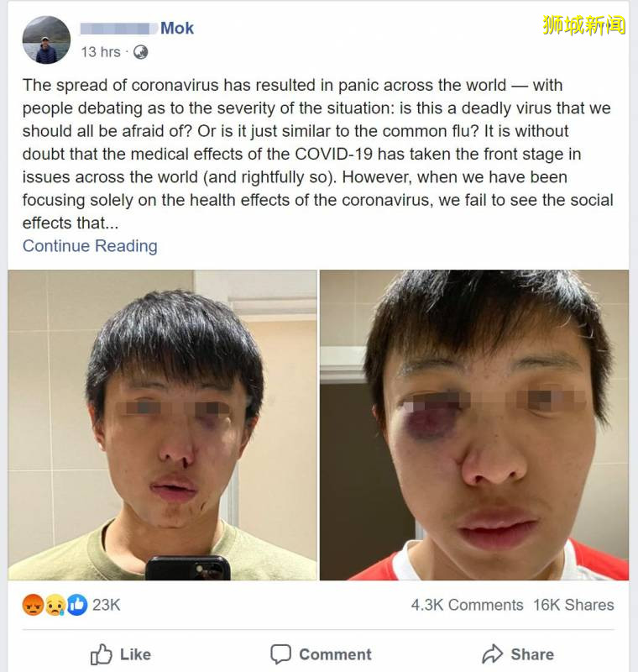The width and height of the screenshot is (638, 672).
Task: Click the Like thumbs-up outline icon
Action: (x=102, y=654)
